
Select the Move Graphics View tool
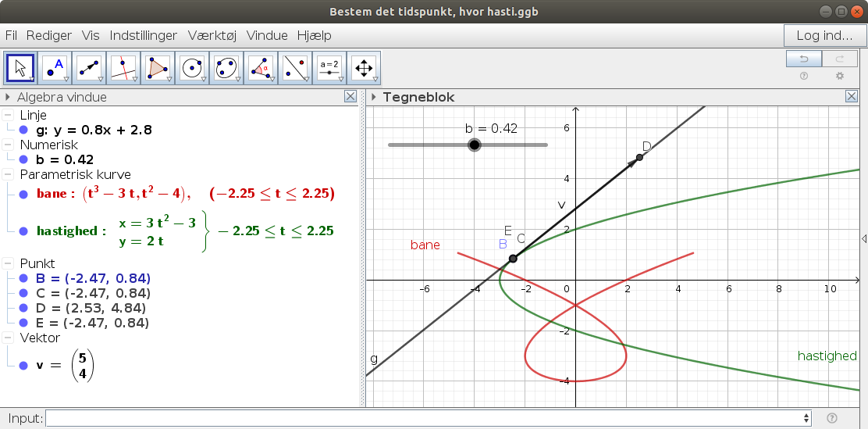tap(364, 68)
